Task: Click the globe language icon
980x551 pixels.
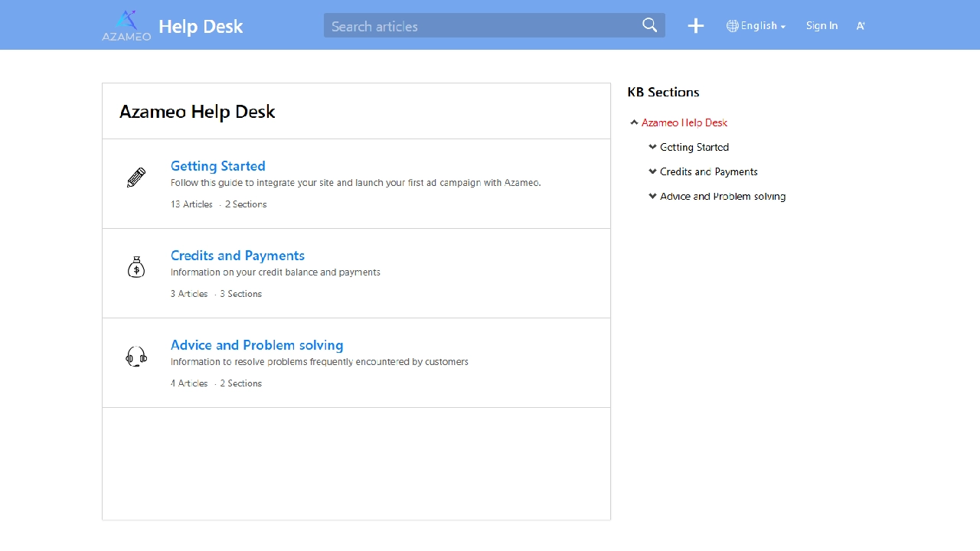Action: pos(733,26)
